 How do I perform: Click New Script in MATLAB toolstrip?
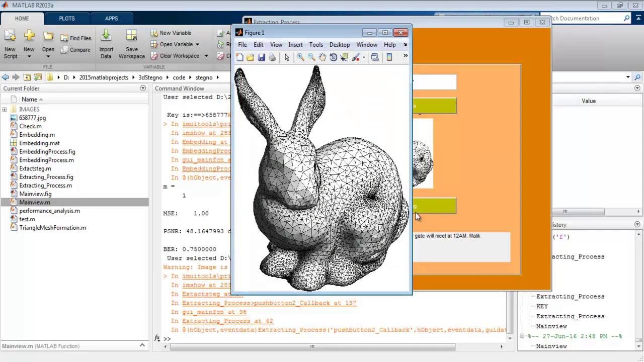click(10, 44)
